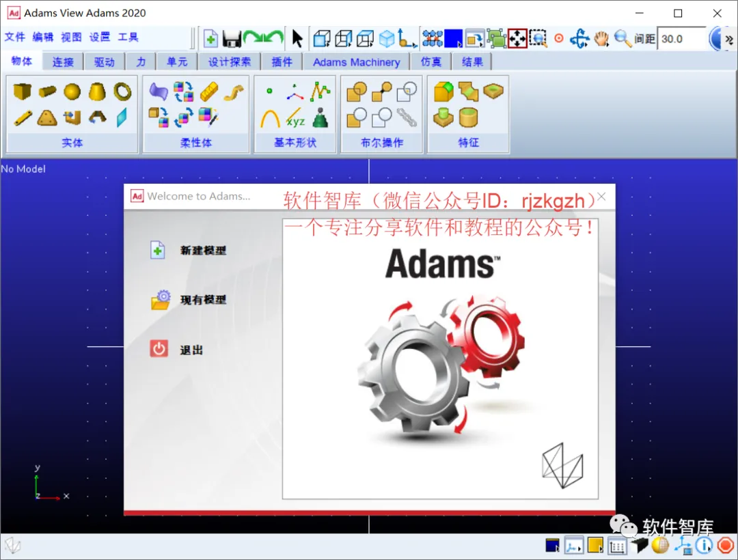Click the table grid icon in status bar

coord(616,546)
